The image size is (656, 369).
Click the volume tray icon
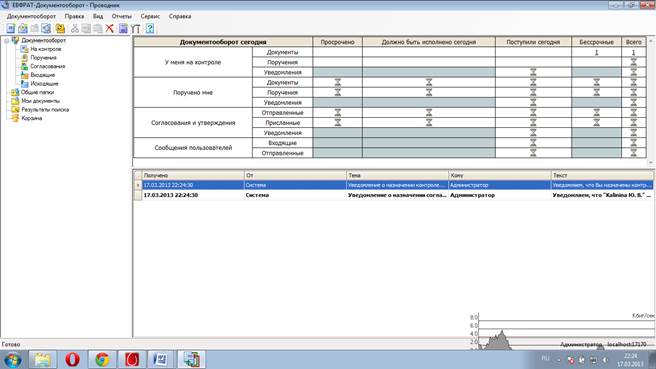(605, 360)
